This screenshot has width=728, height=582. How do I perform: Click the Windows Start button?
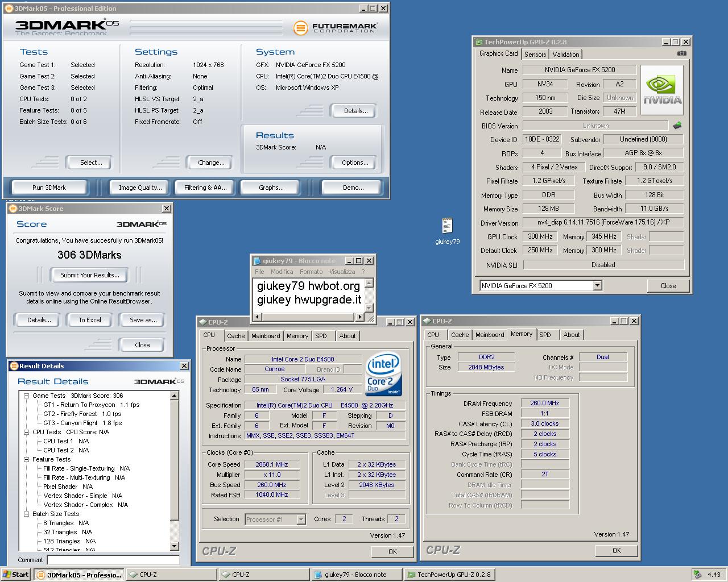coord(16,574)
